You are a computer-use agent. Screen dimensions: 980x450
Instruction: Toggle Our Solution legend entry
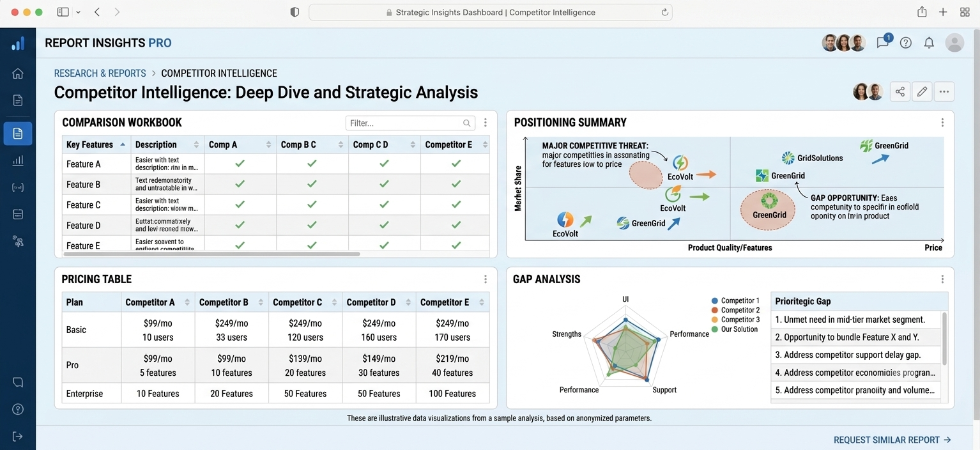(735, 329)
